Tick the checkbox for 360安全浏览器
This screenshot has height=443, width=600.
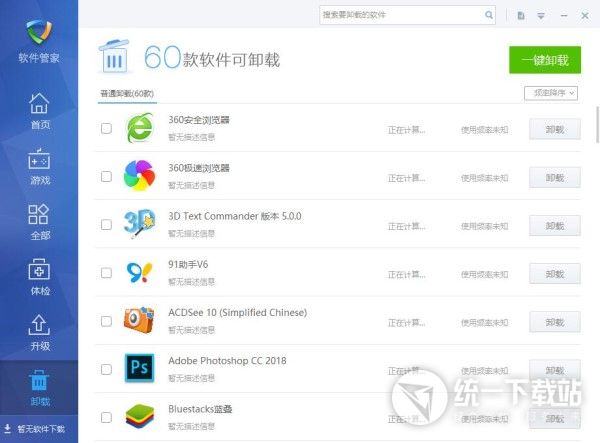(106, 129)
